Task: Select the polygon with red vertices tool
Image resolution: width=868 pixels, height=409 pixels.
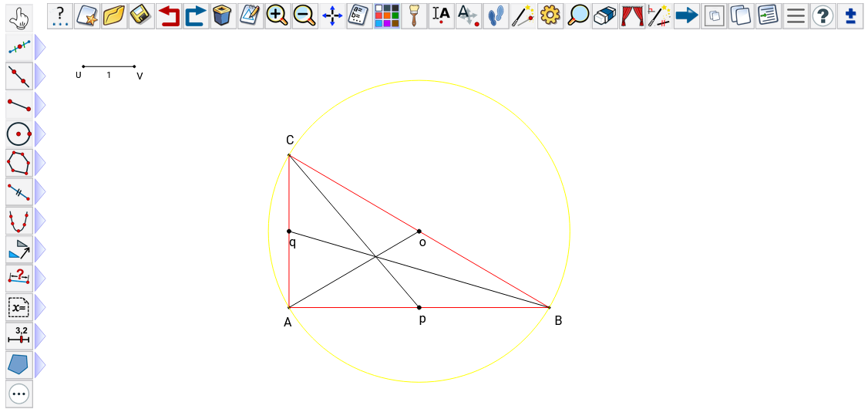Action: pos(19,162)
